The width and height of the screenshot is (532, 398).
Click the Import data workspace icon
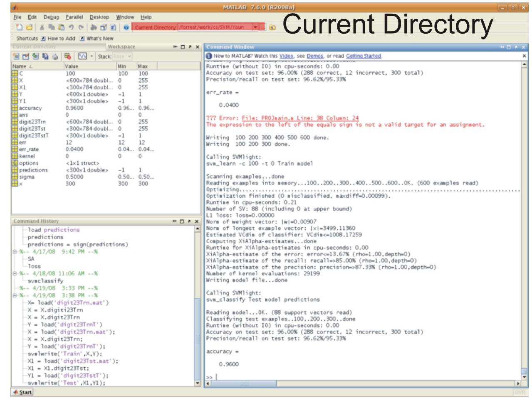click(x=35, y=56)
